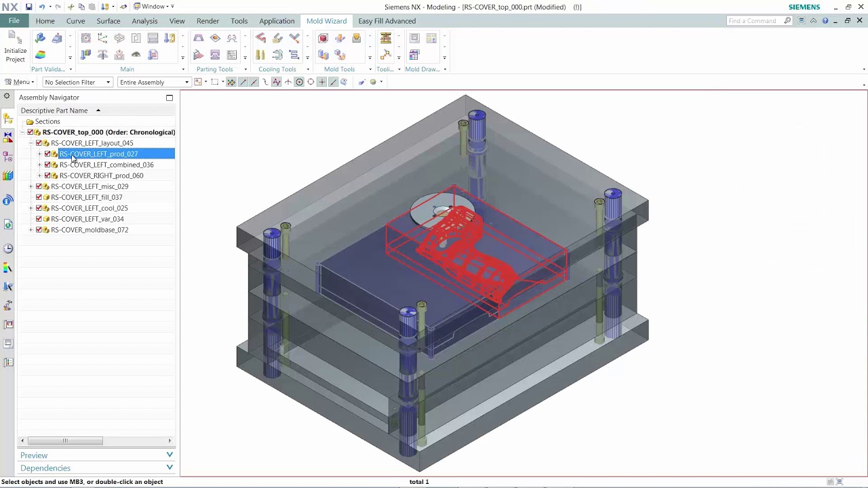Screen dimensions: 868x488
Task: Expand RS-COVER_LEFT_prod_027 tree node
Action: coord(39,154)
